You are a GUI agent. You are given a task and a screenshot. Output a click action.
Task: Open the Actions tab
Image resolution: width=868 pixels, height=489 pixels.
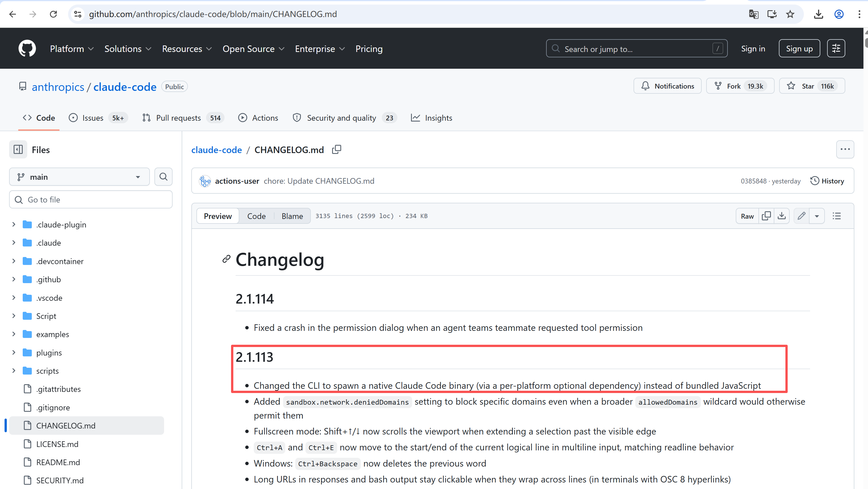[x=258, y=118]
